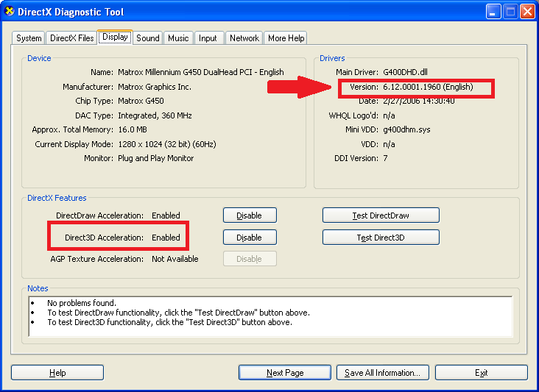Viewport: 539px width, 392px height.
Task: Select the Display tab
Action: pyautogui.click(x=115, y=37)
